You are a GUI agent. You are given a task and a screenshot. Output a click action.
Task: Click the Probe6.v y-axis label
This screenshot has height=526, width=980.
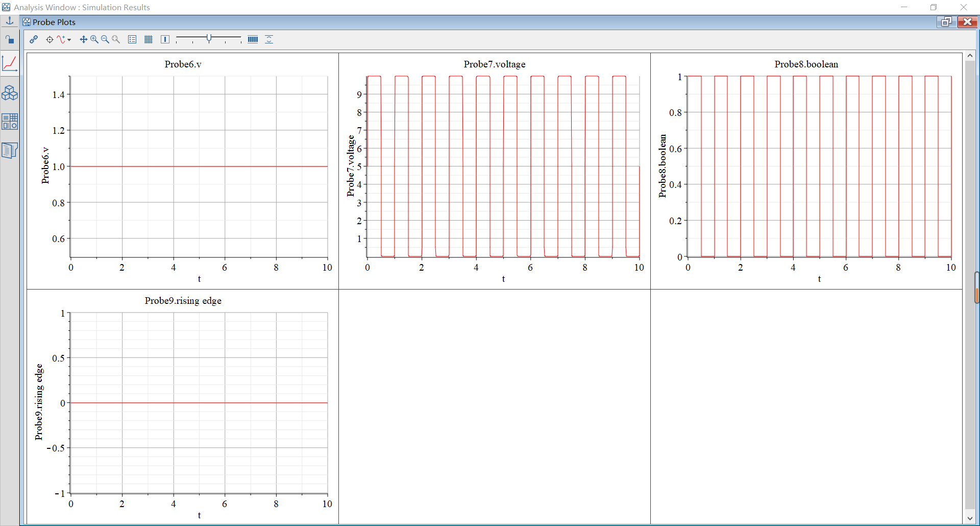(x=45, y=165)
